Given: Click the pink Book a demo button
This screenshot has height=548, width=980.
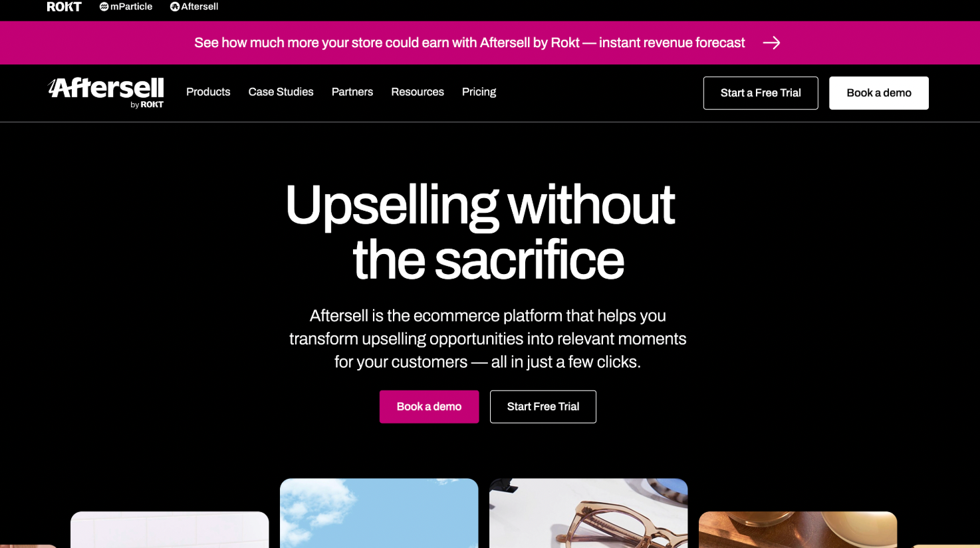Looking at the screenshot, I should click(429, 406).
